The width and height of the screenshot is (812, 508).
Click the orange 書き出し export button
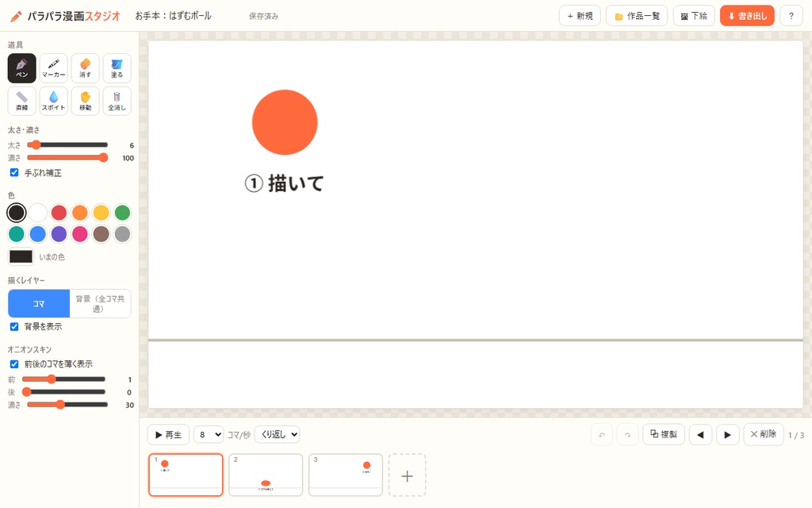747,16
